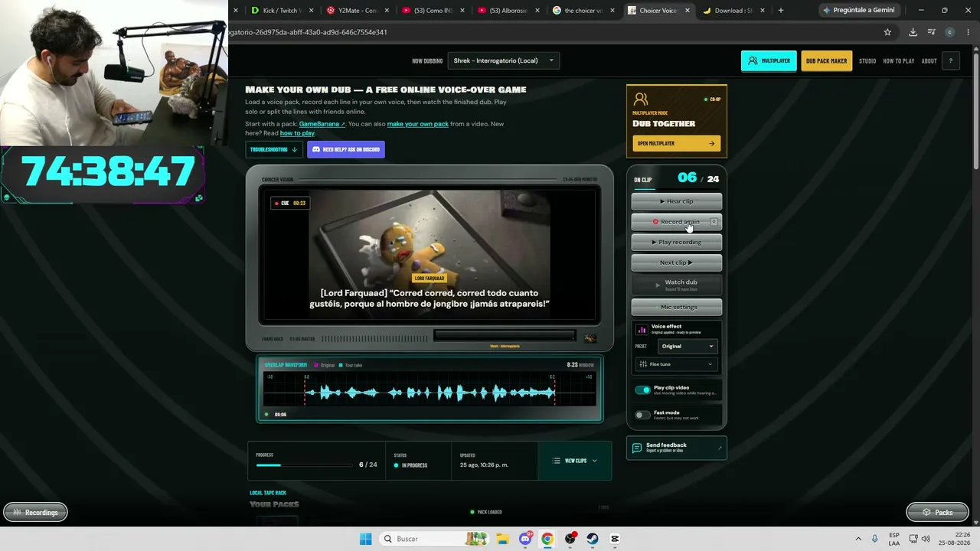
Task: Open CapCut from the taskbar
Action: [615, 539]
